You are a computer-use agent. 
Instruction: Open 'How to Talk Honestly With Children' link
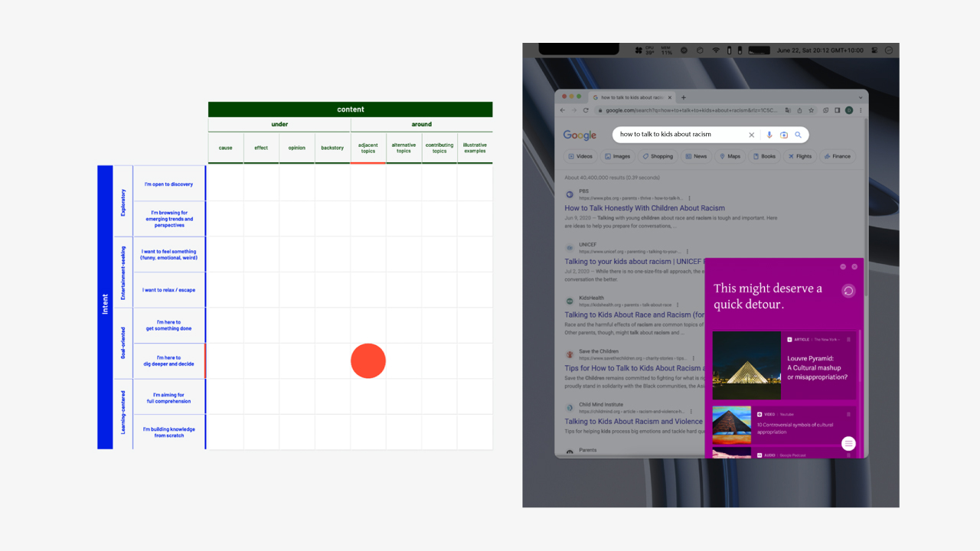pyautogui.click(x=644, y=208)
